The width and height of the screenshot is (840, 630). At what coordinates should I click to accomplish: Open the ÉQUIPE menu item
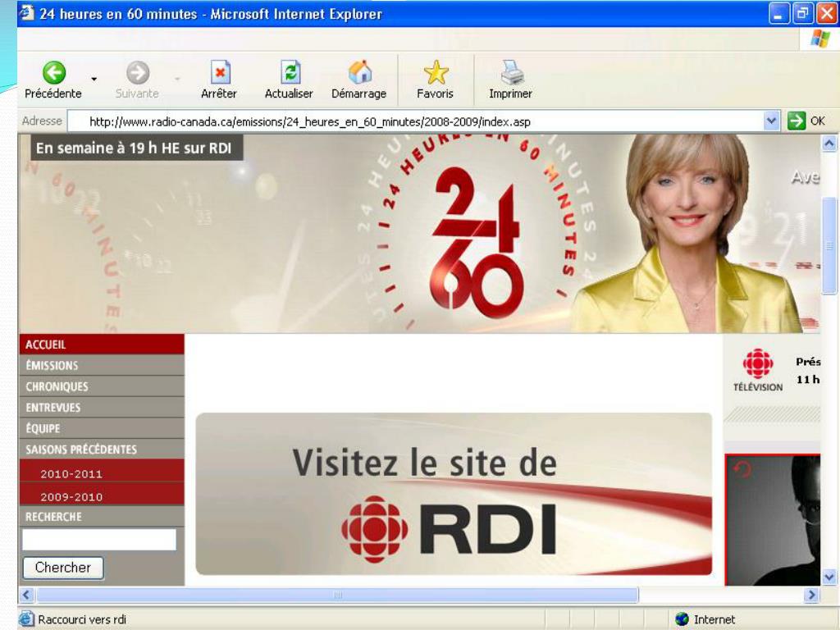pos(102,428)
